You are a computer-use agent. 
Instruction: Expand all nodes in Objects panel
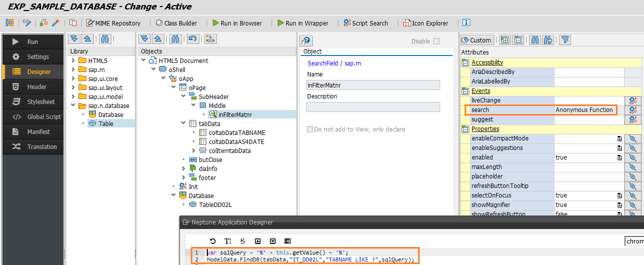tap(145, 39)
